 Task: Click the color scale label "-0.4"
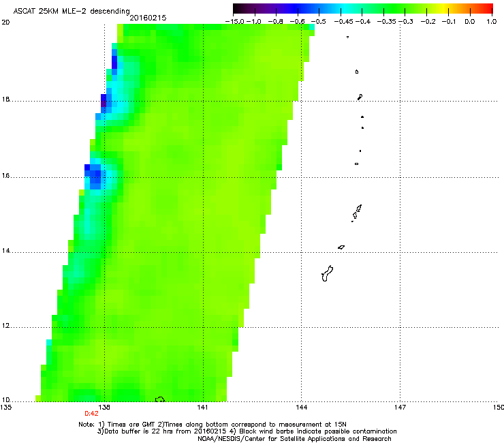click(363, 22)
